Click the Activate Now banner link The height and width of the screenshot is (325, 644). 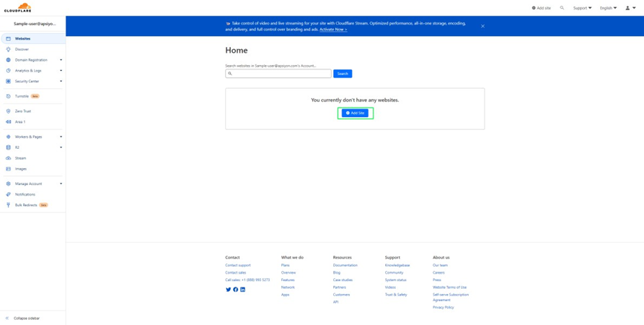(x=333, y=30)
